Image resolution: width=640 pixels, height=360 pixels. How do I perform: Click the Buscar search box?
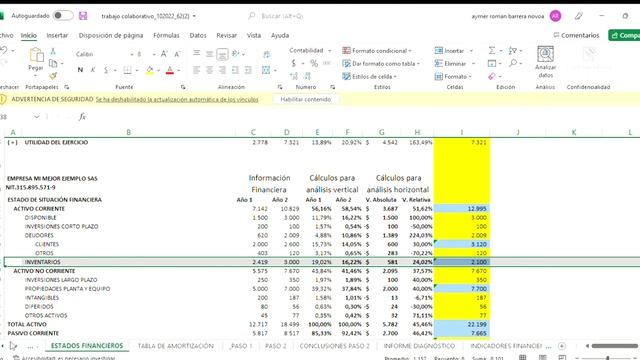click(282, 16)
